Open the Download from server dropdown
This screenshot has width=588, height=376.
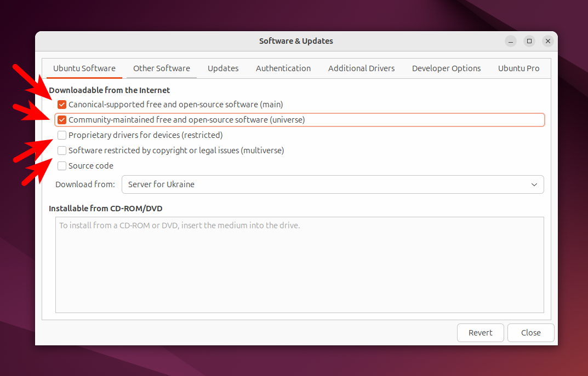click(x=332, y=184)
